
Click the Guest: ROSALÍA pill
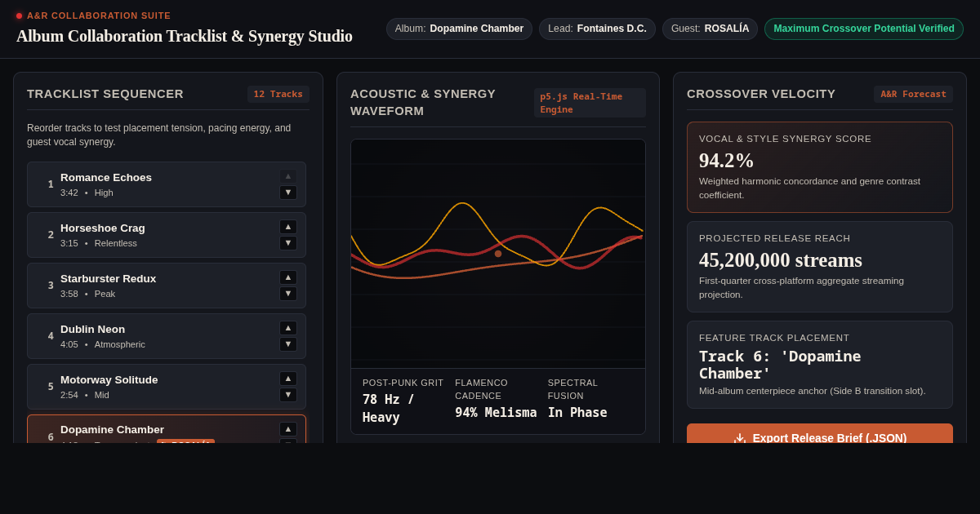click(x=710, y=29)
